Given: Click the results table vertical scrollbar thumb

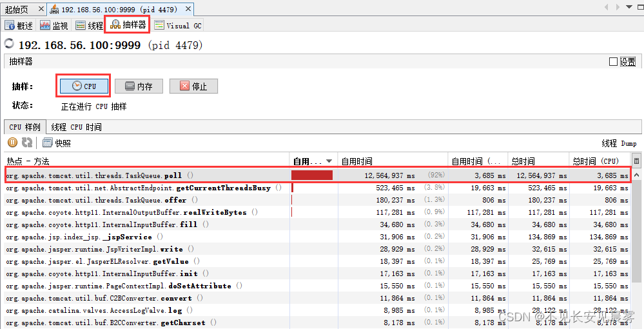Looking at the screenshot, I should (637, 231).
